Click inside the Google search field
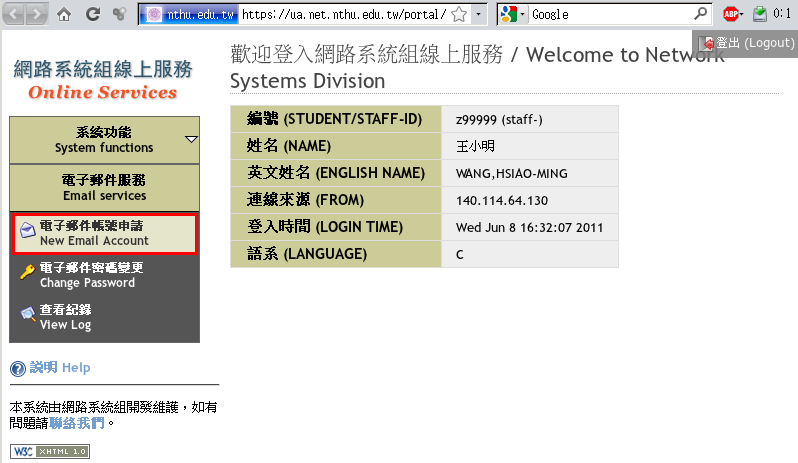The width and height of the screenshot is (798, 463). click(x=610, y=14)
